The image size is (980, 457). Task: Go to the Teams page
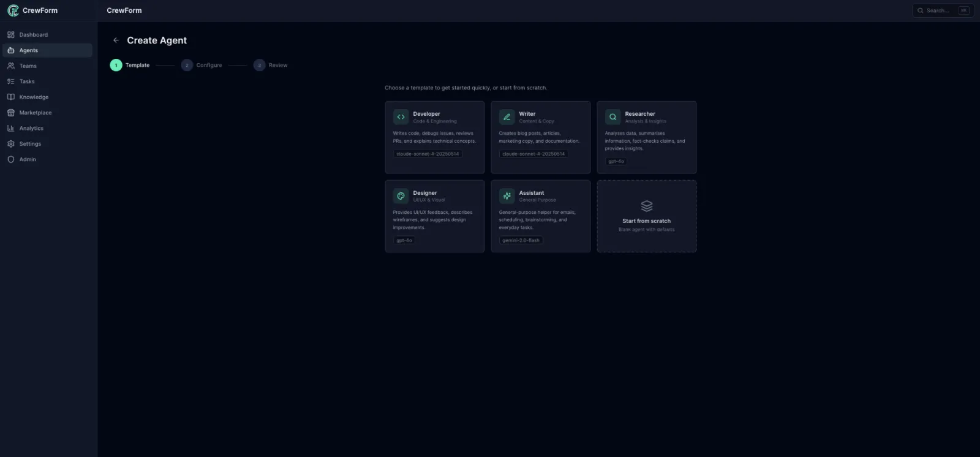coord(28,66)
